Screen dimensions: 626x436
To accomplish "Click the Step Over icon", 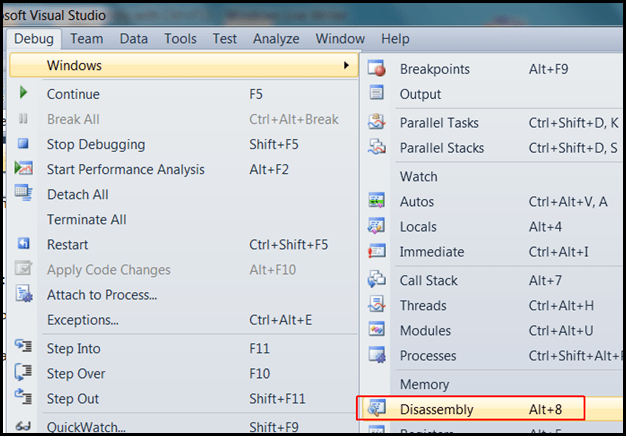I will (x=24, y=374).
